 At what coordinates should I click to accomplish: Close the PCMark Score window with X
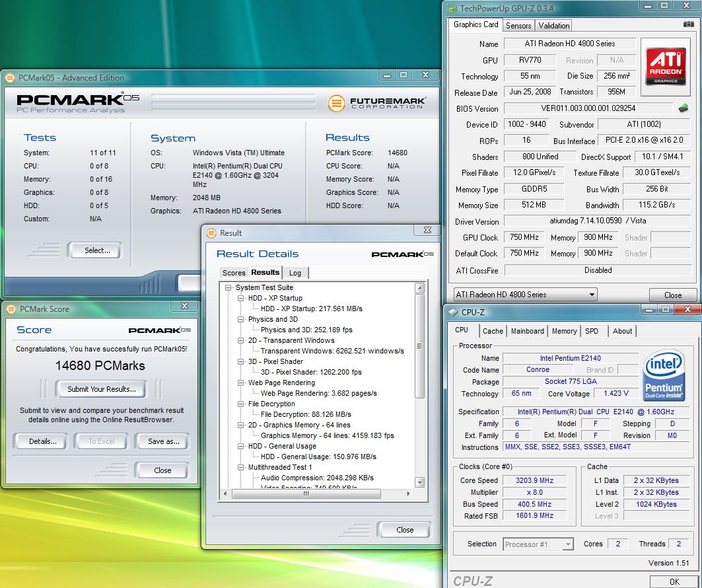pos(184,306)
